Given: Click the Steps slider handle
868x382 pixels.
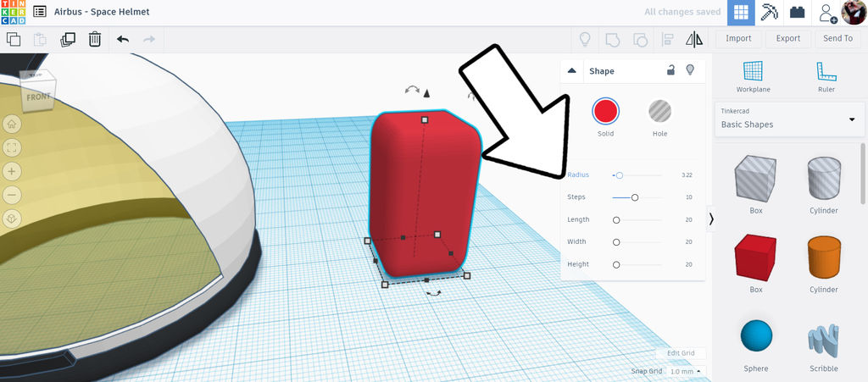Looking at the screenshot, I should [635, 197].
